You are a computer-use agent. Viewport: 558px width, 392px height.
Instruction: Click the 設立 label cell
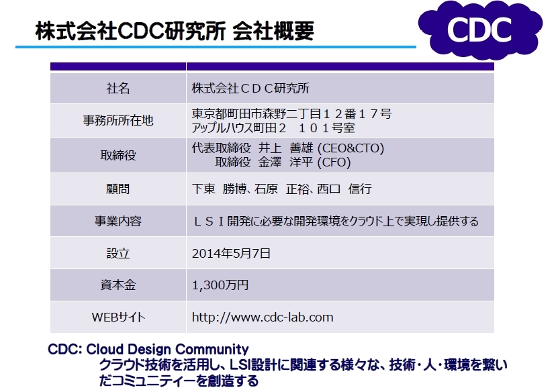pos(118,253)
